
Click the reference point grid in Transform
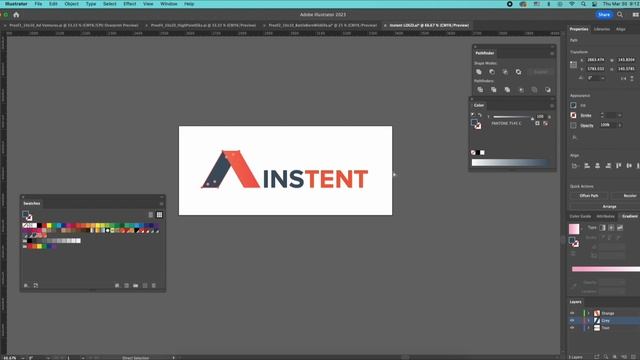tap(573, 64)
